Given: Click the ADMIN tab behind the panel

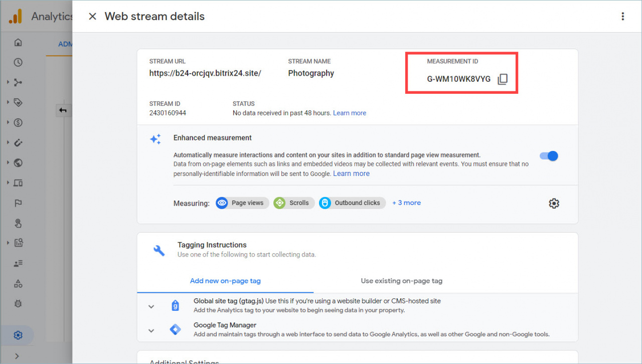Looking at the screenshot, I should 65,44.
